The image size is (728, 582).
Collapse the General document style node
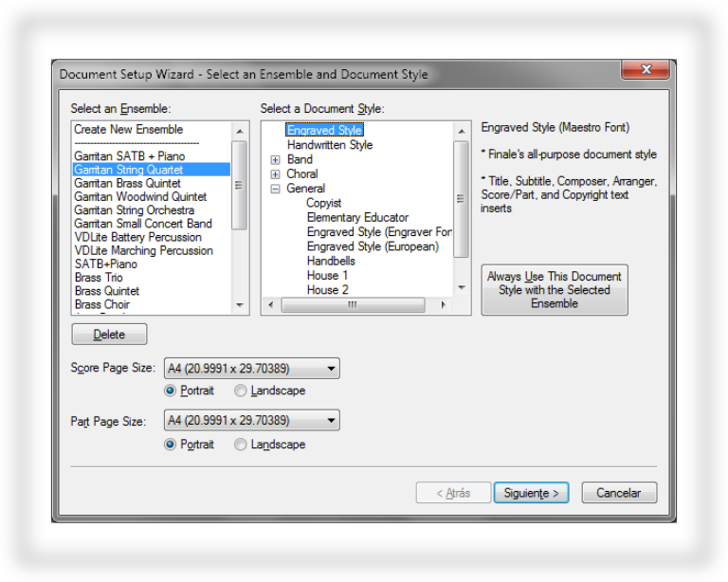275,189
